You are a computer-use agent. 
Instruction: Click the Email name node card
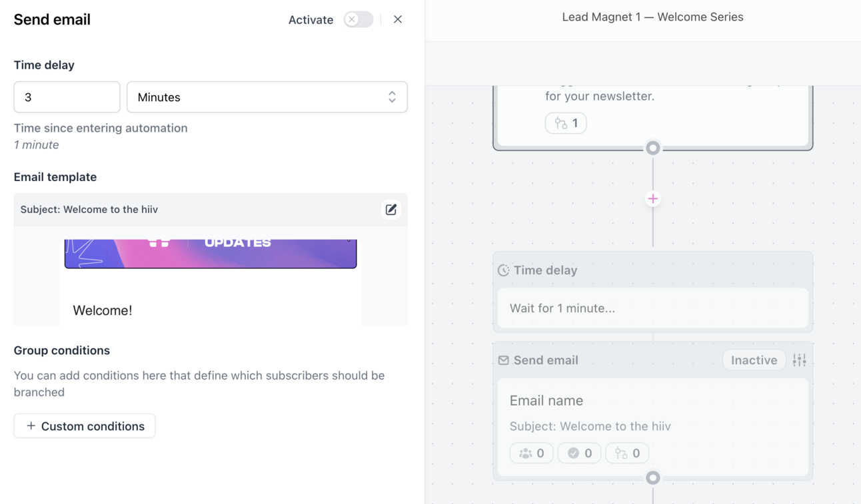tap(653, 427)
